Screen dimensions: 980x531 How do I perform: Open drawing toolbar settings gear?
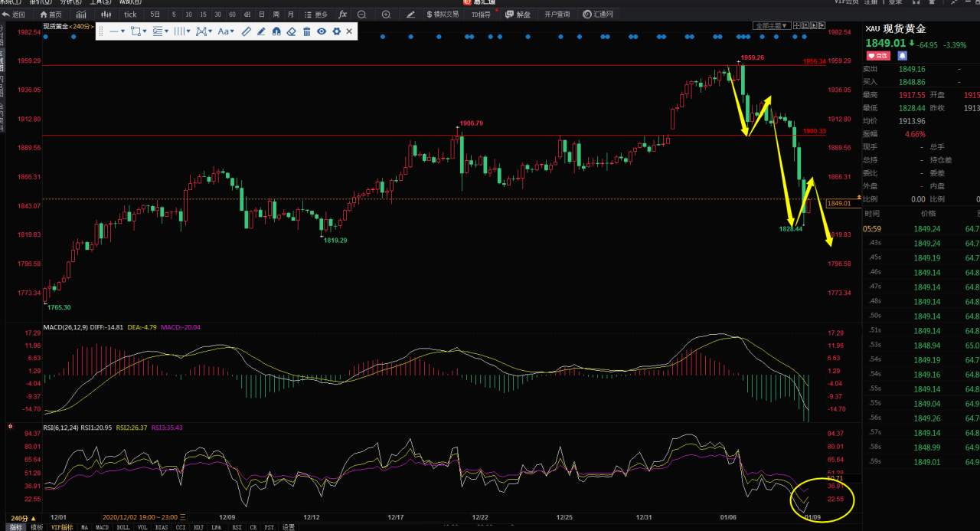pos(336,31)
